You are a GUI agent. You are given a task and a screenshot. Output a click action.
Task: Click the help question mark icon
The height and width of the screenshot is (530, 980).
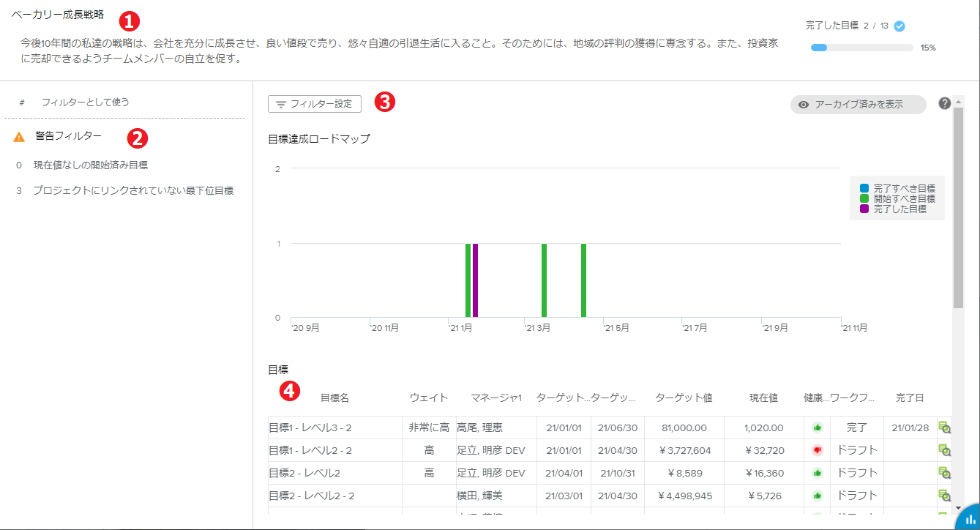[x=945, y=103]
